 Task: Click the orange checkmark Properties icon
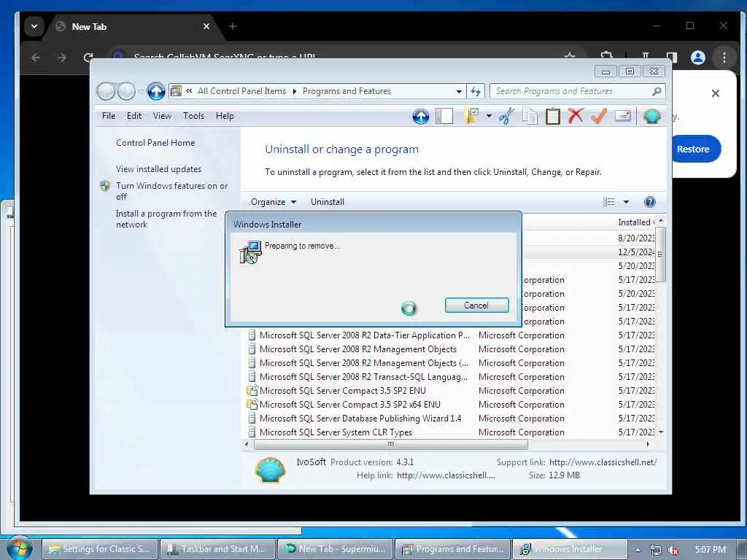(x=599, y=116)
